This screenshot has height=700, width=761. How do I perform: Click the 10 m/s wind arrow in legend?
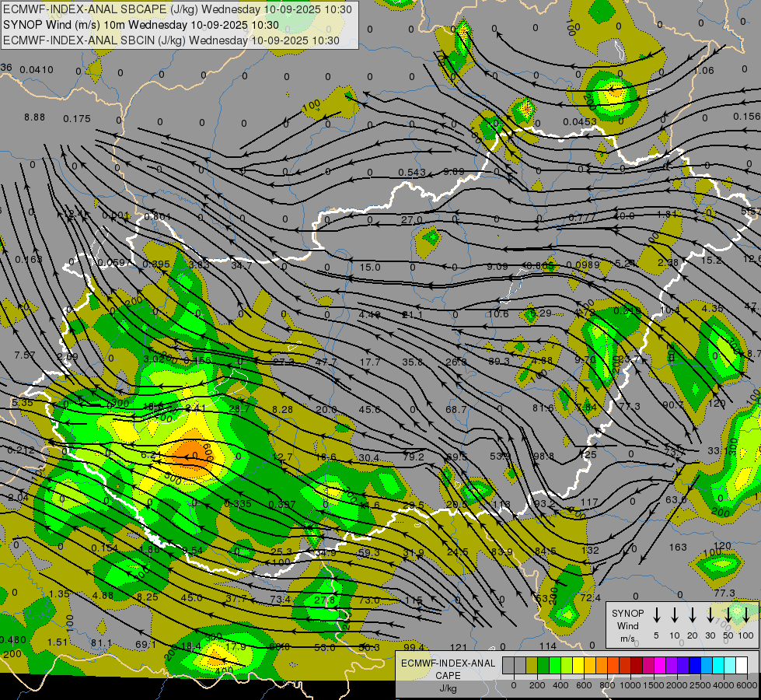[x=675, y=614]
